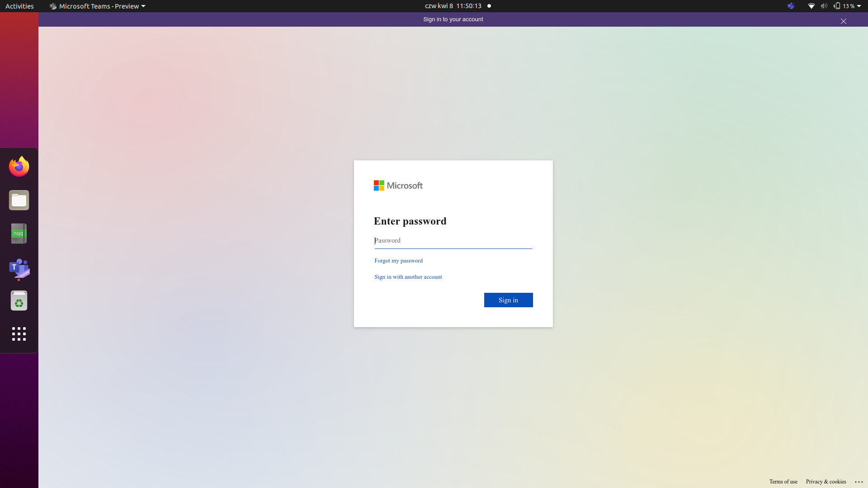This screenshot has height=488, width=868.
Task: Focus the Password input field
Action: 453,241
